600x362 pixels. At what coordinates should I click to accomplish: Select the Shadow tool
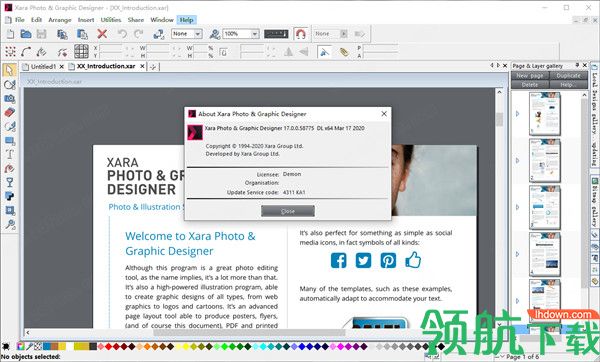click(x=10, y=196)
